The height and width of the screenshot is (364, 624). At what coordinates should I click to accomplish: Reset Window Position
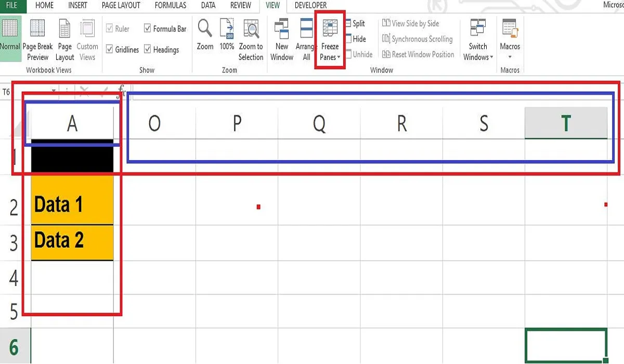[x=418, y=54]
